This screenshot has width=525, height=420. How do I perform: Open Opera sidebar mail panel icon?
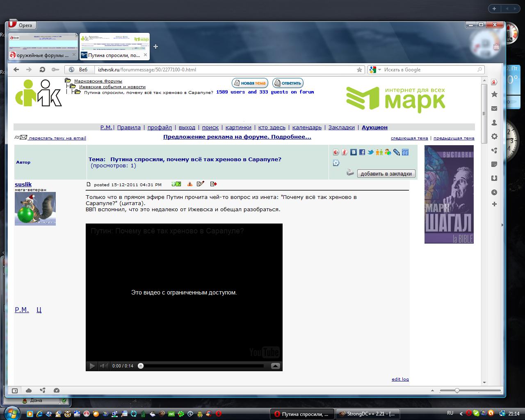click(x=494, y=109)
